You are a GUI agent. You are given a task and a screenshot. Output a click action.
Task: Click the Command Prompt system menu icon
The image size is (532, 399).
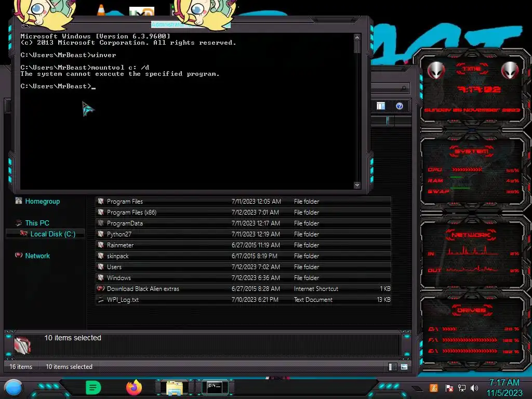tap(26, 25)
